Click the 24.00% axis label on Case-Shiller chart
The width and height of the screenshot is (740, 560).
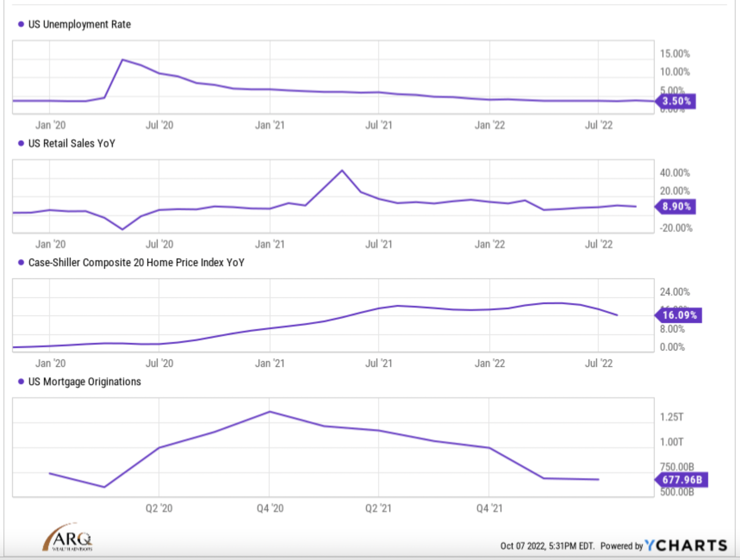675,292
